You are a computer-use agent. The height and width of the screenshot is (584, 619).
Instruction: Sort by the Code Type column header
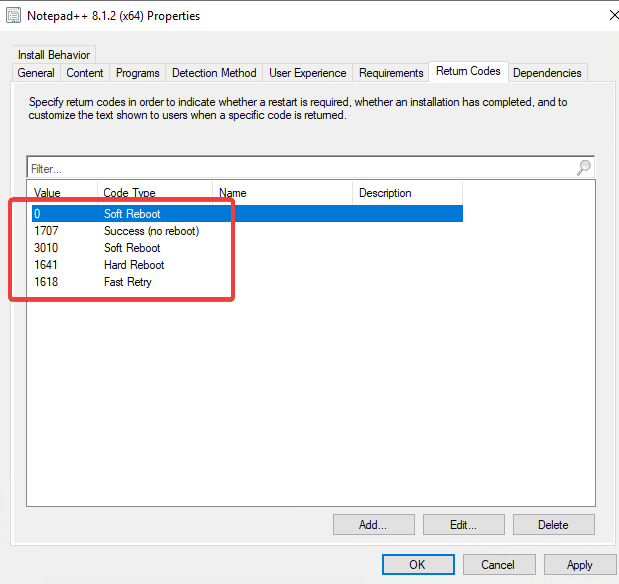tap(155, 193)
